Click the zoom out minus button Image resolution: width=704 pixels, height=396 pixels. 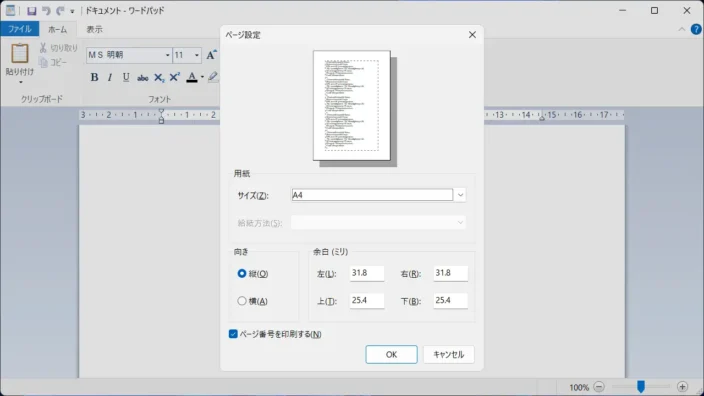pos(598,387)
